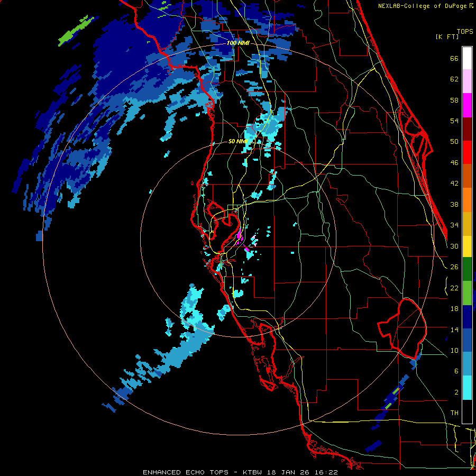Image resolution: width=476 pixels, height=476 pixels.
Task: Click the light pink 62 kft legend swatch
Action: point(467,81)
